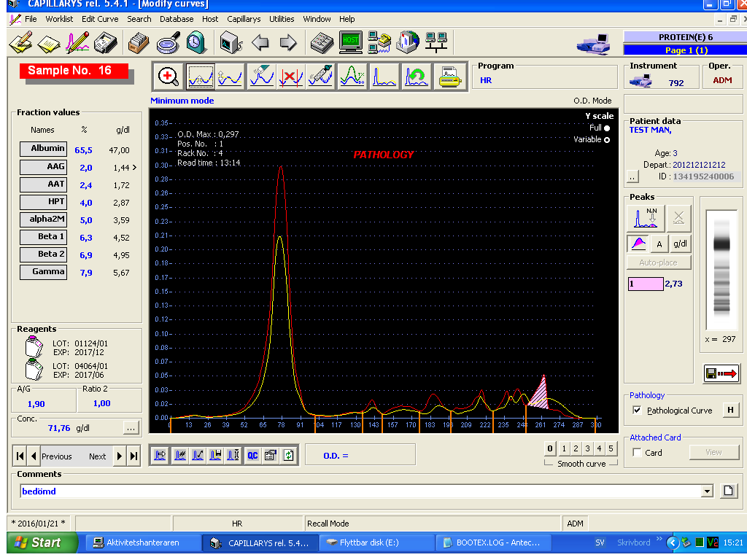Set smooth curve level to 5
The image size is (747, 560).
611,448
